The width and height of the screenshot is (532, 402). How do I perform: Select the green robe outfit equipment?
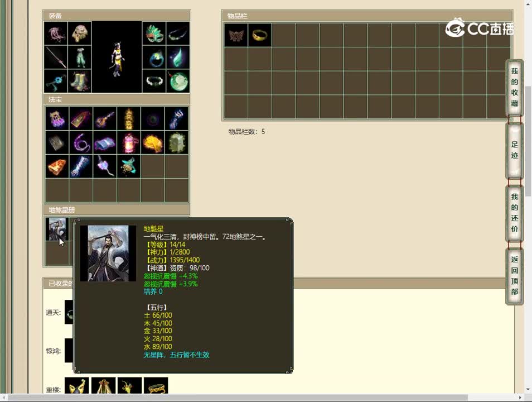click(x=79, y=57)
